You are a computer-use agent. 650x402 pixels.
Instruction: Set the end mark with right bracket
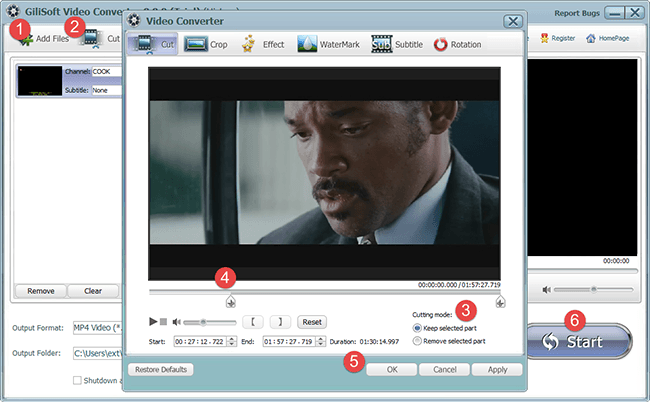tap(281, 322)
